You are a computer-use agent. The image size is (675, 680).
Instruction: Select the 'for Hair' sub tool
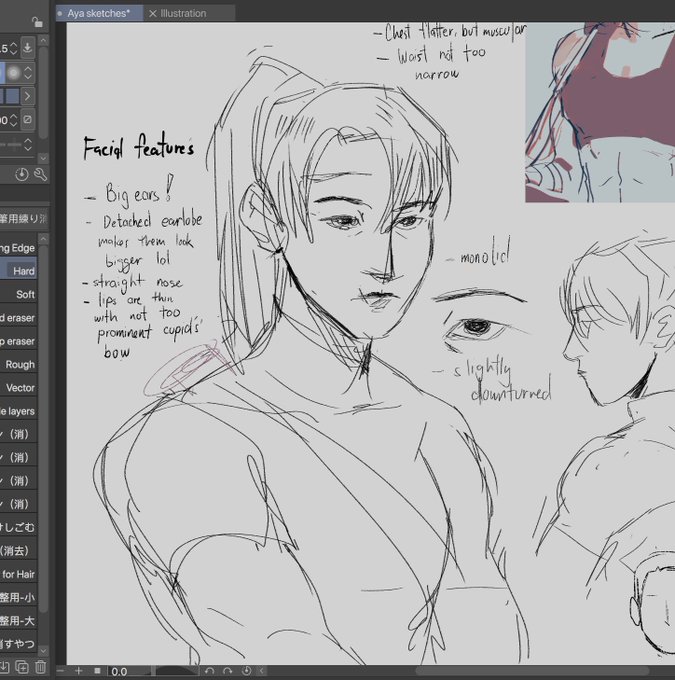tap(18, 574)
